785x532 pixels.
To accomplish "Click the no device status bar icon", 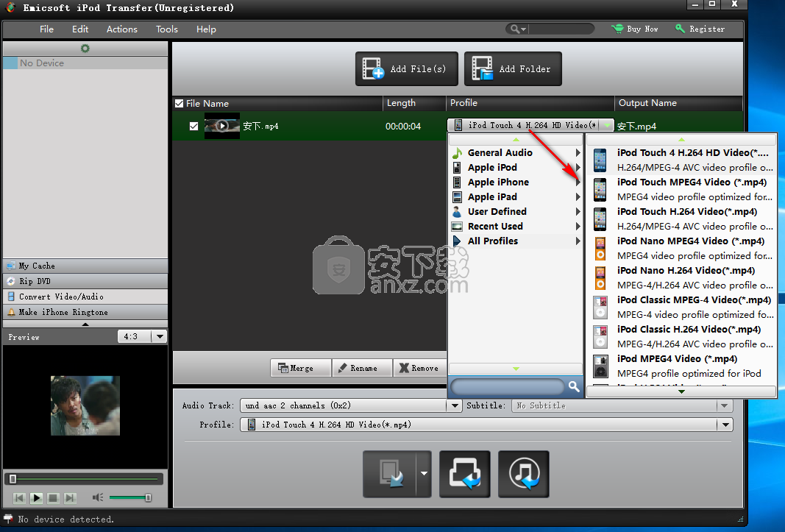I will pos(8,519).
